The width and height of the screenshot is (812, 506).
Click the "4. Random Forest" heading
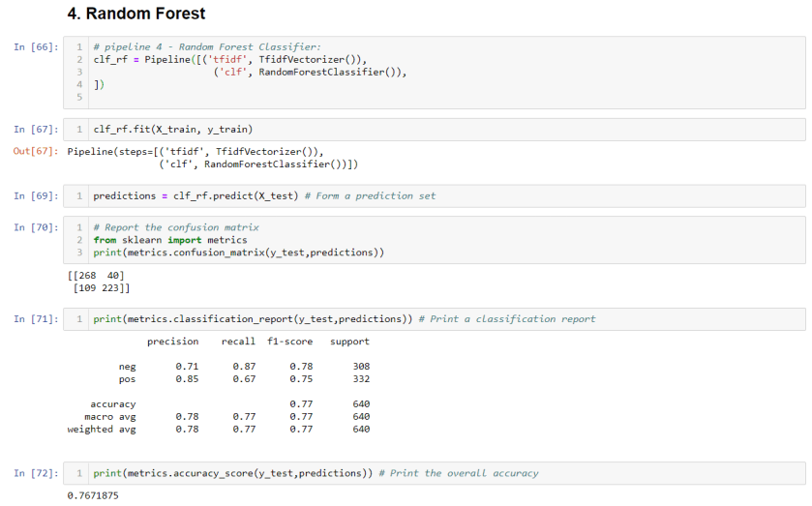[136, 15]
